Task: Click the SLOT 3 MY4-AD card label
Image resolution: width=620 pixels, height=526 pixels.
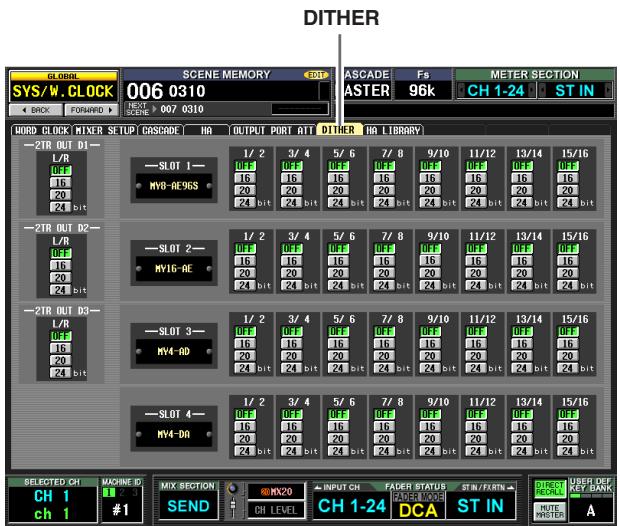Action: coord(174,352)
